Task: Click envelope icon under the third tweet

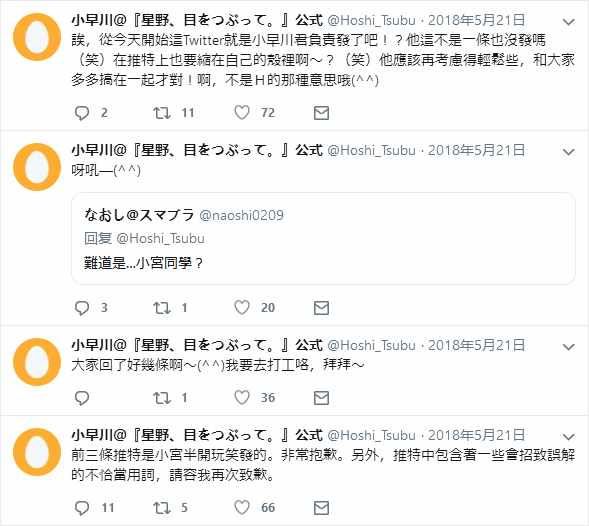Action: click(321, 398)
